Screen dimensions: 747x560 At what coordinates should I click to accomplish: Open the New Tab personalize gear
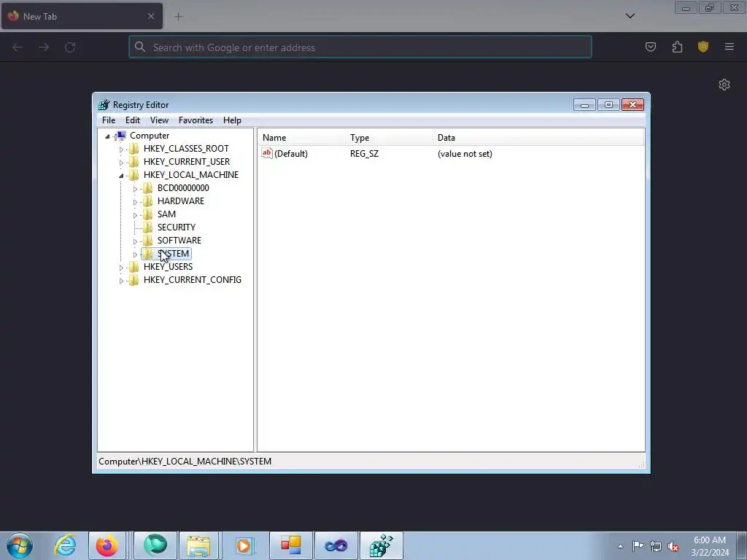click(724, 85)
